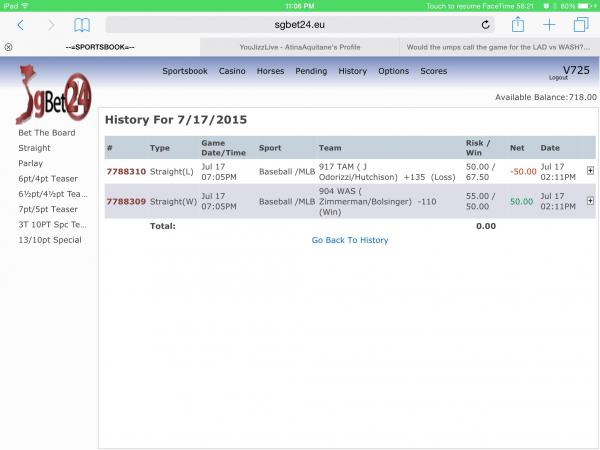Viewport: 600px width, 450px height.
Task: Show all tabs overview icon
Action: click(580, 24)
